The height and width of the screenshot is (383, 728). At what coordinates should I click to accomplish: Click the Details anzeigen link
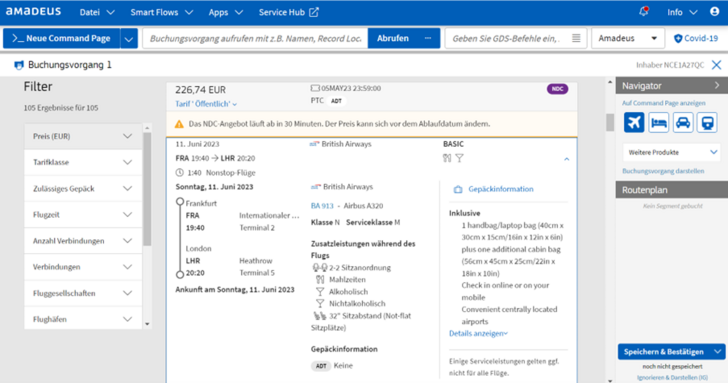pyautogui.click(x=478, y=333)
